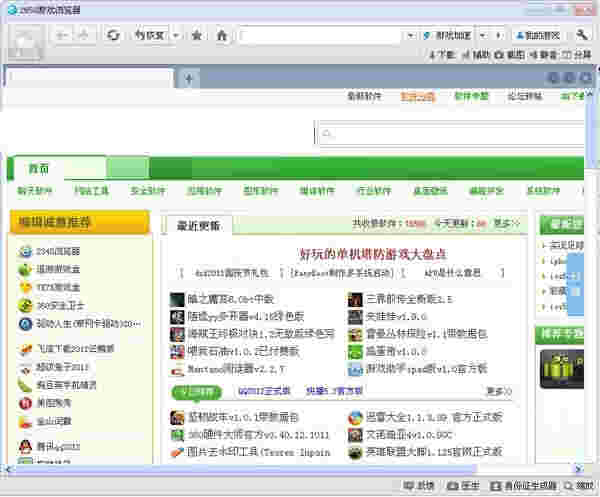600x497 pixels.
Task: Open the blue QQ2011正式版 link
Action: pos(264,391)
